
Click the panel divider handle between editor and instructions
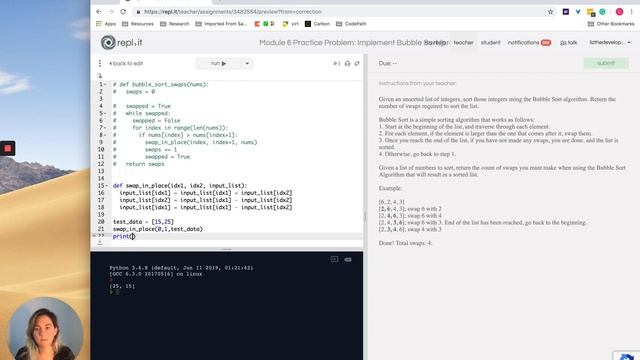[365, 216]
